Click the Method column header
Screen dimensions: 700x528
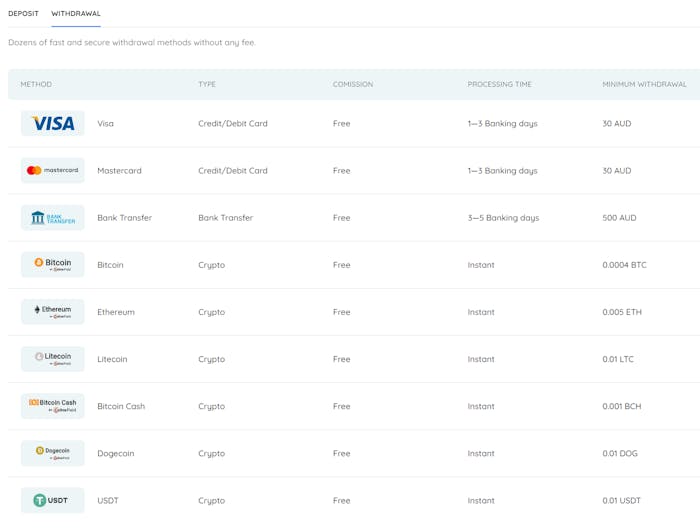pyautogui.click(x=36, y=85)
